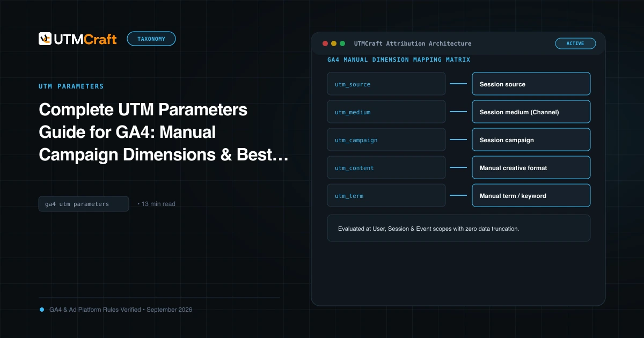Click the ga4 utm parameters keyword tag
Screen dimensions: 644x338
(x=84, y=204)
